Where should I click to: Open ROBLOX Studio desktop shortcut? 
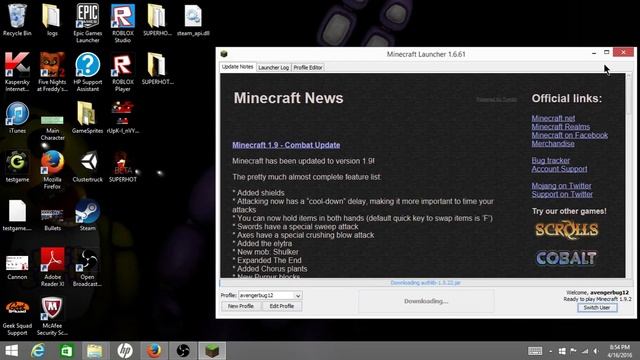[122, 23]
